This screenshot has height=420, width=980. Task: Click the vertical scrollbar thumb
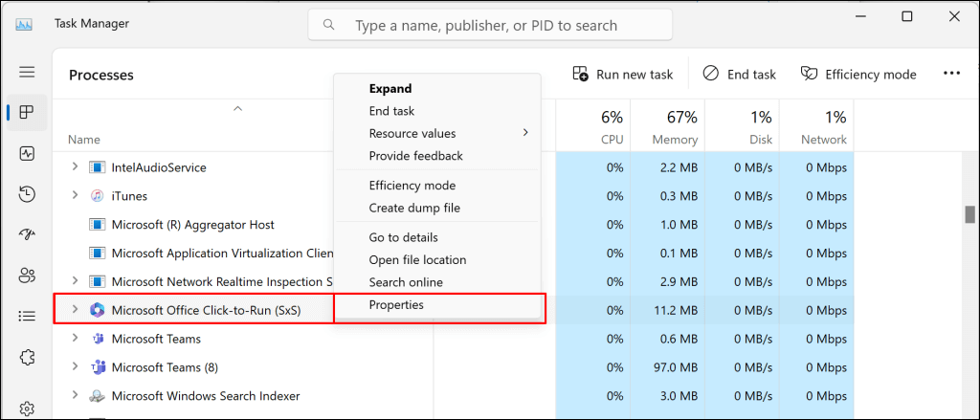[970, 213]
